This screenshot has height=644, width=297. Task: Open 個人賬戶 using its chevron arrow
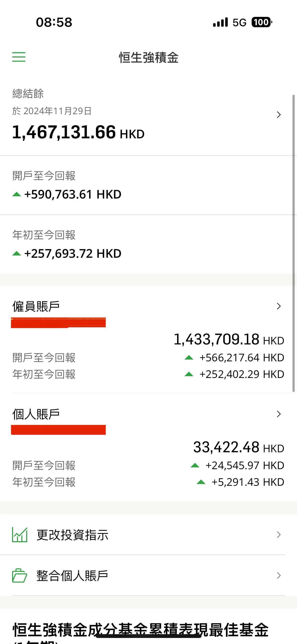click(279, 414)
